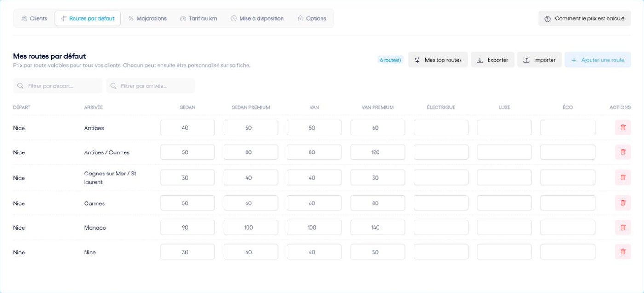644x293 pixels.
Task: Click Comment le prix est calculé
Action: point(584,18)
